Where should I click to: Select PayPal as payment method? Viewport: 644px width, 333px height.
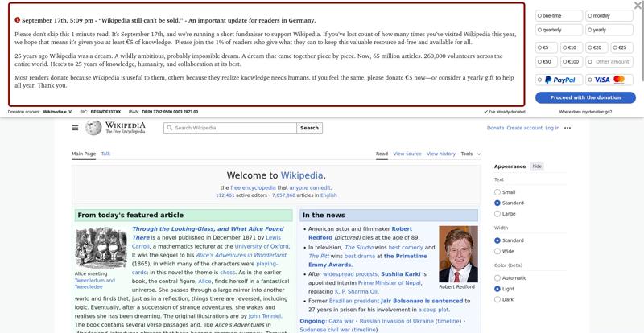click(559, 80)
